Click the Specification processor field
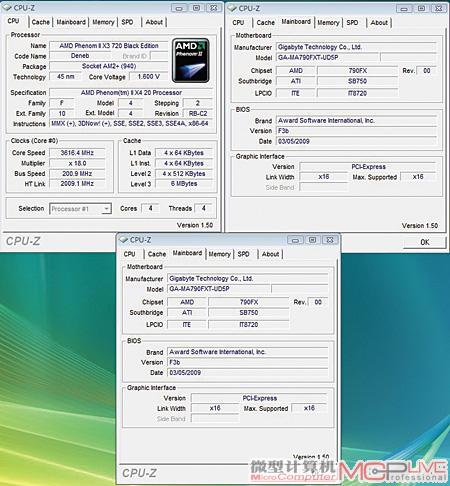 pyautogui.click(x=131, y=92)
